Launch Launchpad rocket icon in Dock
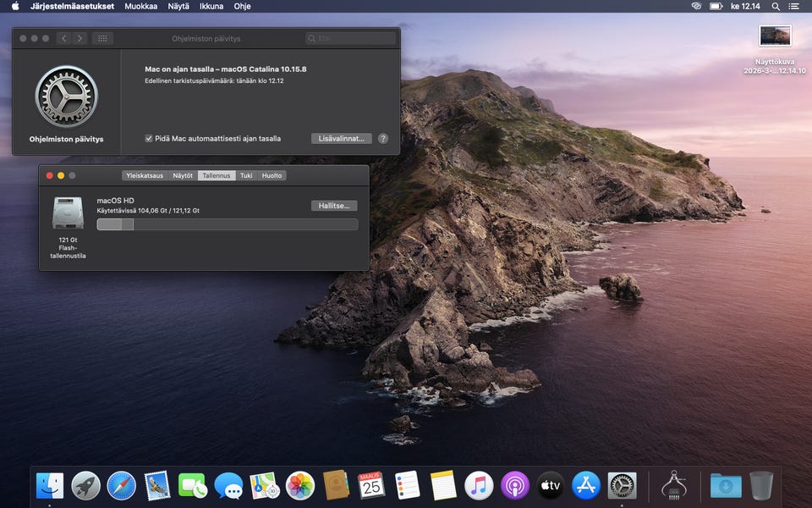 click(86, 485)
